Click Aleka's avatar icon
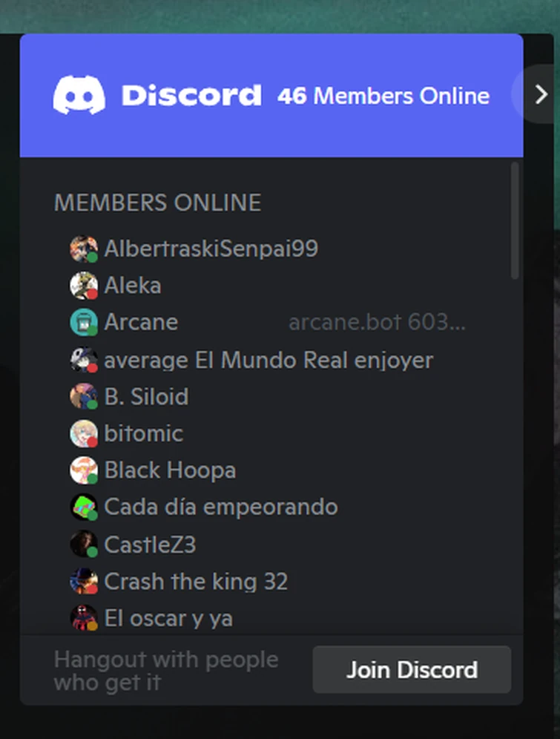 point(84,286)
